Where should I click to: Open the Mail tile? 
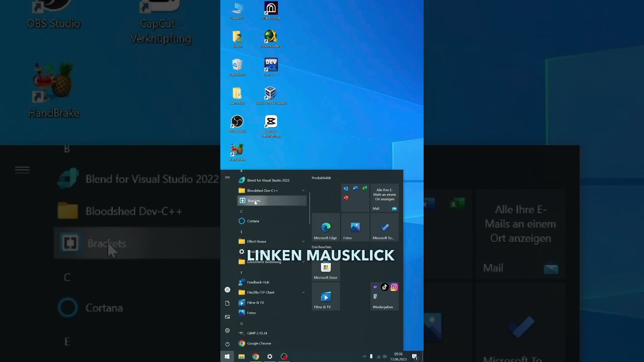click(x=384, y=198)
